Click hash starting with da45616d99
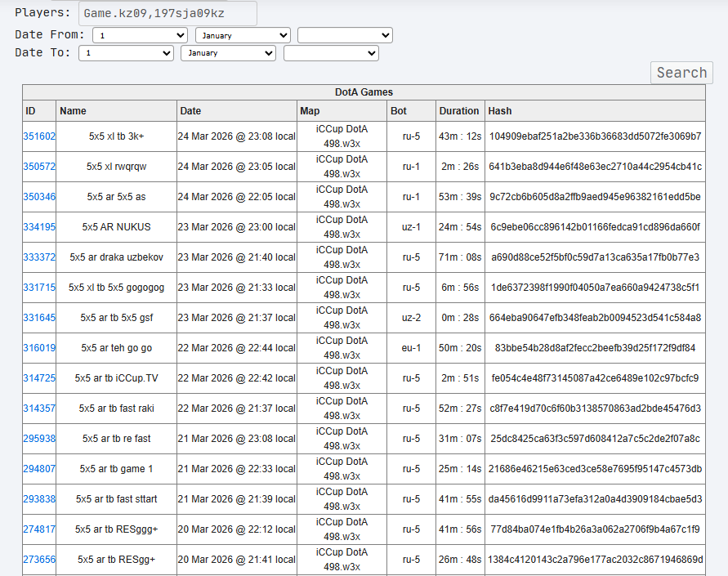The image size is (728, 576). pyautogui.click(x=595, y=499)
